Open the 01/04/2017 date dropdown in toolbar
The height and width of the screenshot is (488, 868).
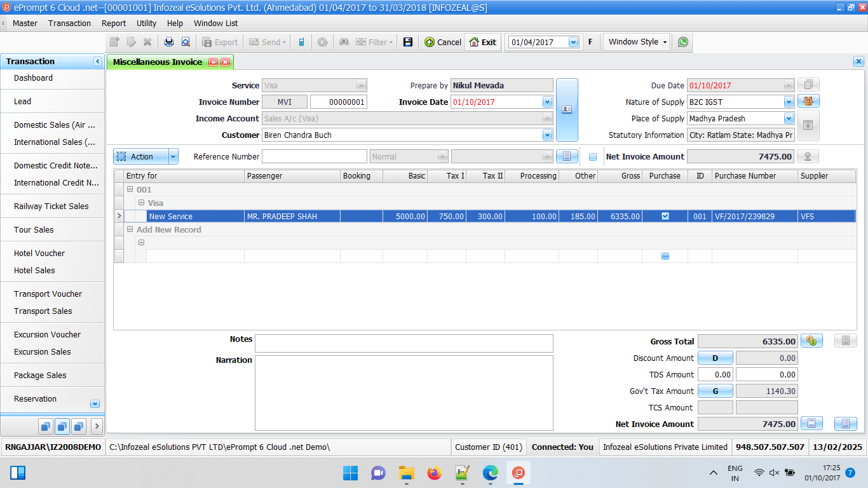pos(574,42)
